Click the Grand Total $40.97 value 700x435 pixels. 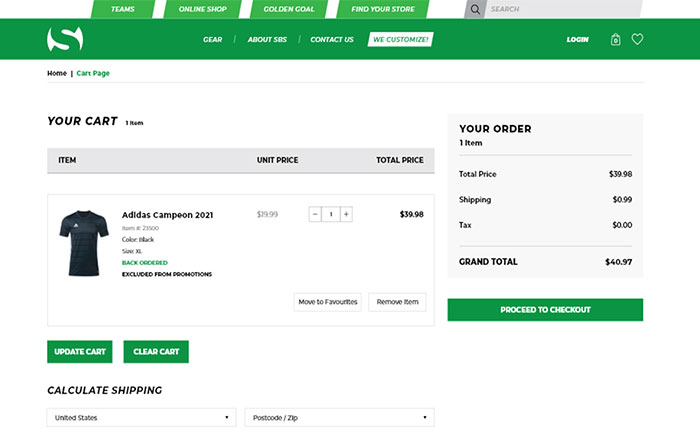point(618,262)
